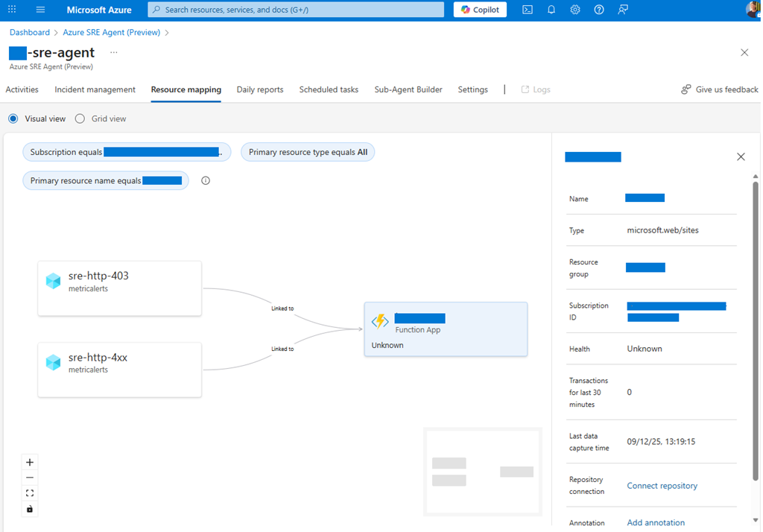The image size is (763, 532).
Task: Open the Azure portal hamburger menu
Action: [40, 10]
